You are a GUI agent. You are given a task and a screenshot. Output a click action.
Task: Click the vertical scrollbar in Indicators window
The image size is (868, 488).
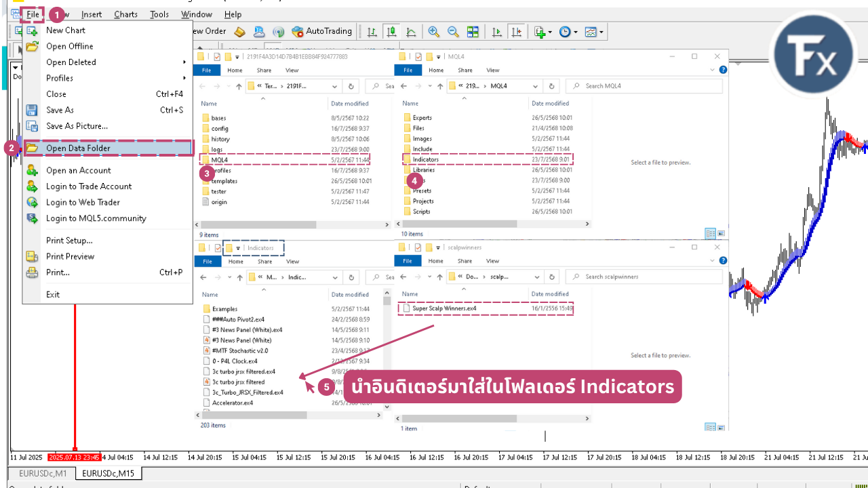[387, 352]
